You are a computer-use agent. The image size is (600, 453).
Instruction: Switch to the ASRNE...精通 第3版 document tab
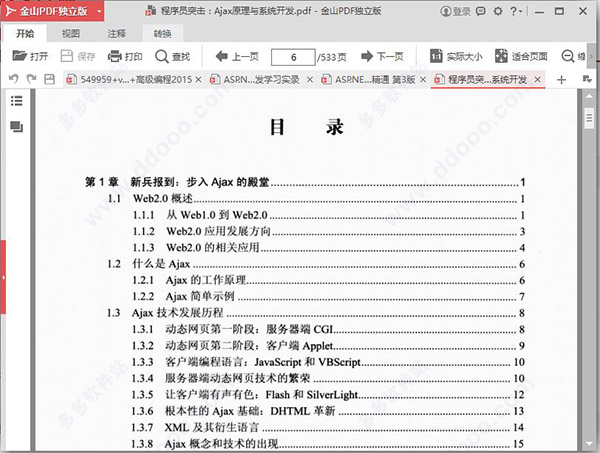[368, 80]
